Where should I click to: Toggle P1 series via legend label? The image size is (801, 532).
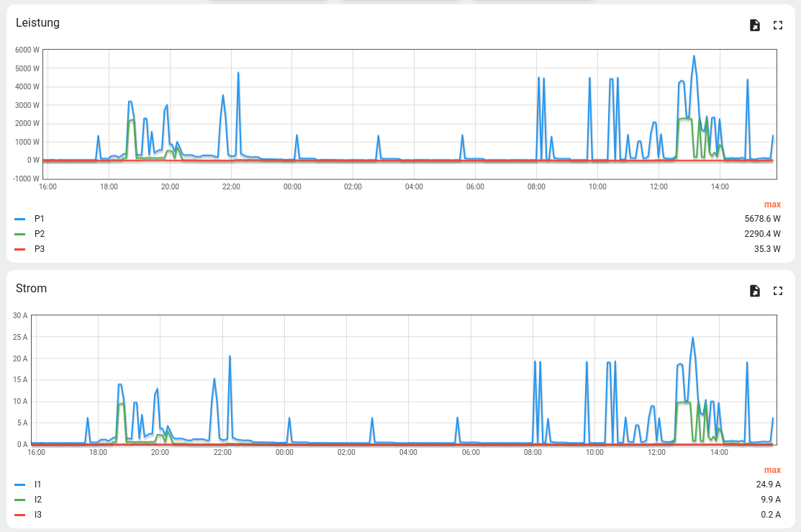click(x=40, y=218)
